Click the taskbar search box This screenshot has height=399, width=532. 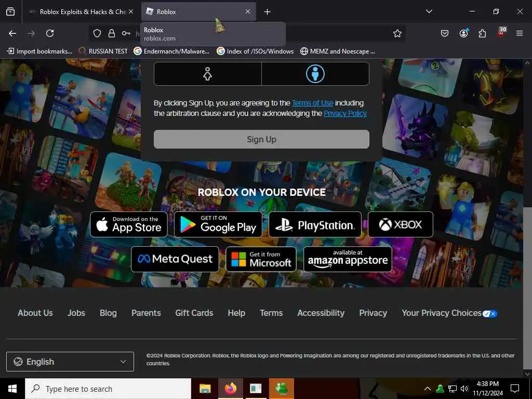[x=108, y=389]
